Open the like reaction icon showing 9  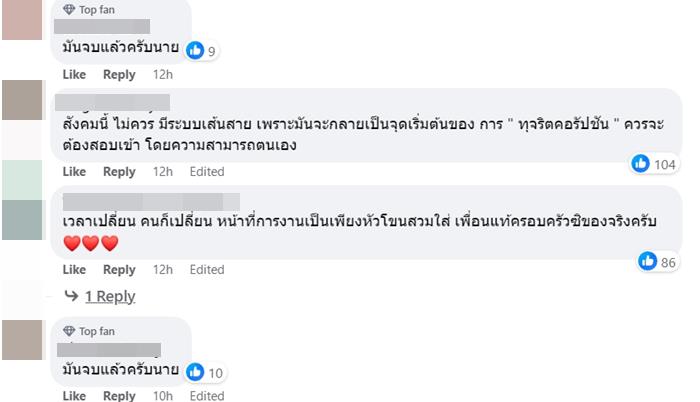[x=195, y=50]
